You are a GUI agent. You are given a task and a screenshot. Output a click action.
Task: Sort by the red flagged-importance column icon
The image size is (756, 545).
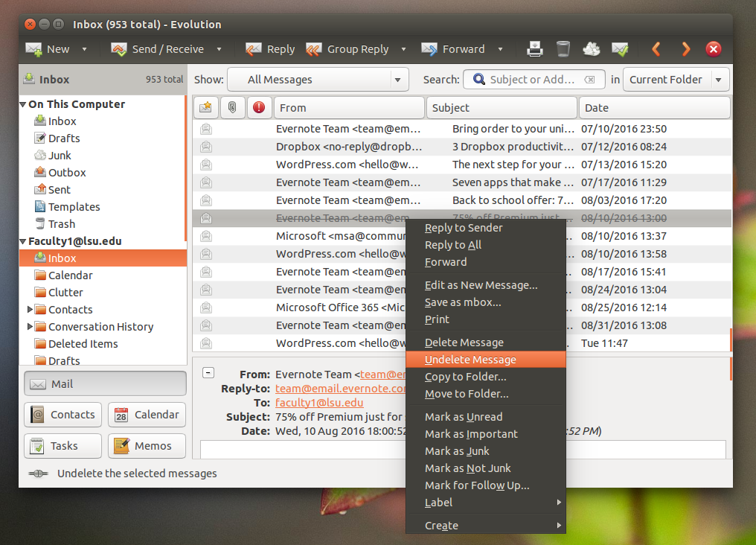(x=258, y=107)
